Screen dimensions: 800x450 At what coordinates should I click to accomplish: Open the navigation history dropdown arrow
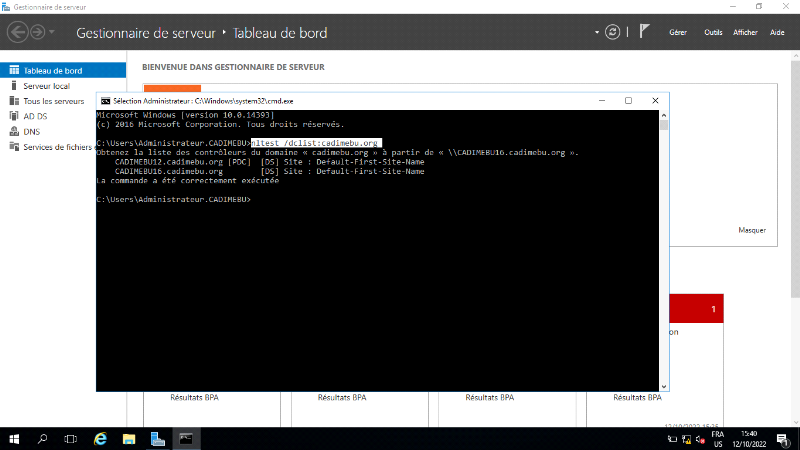[52, 32]
